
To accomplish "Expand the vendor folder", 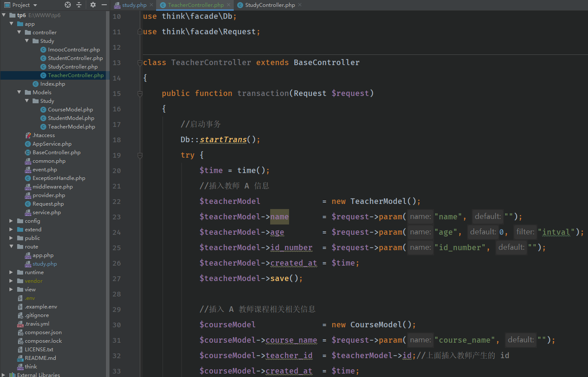I will coord(12,281).
